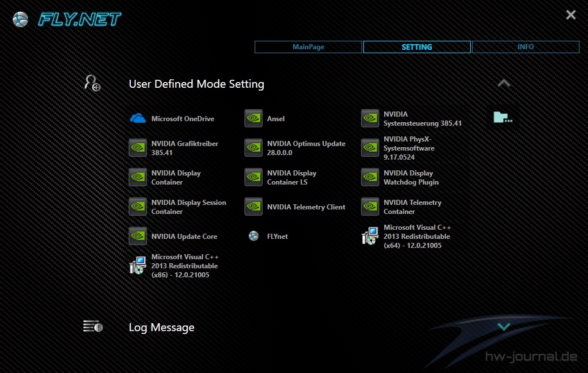The image size is (588, 373).
Task: Select the NVIDIA Systemsteuerung 385.41 label
Action: coord(423,118)
